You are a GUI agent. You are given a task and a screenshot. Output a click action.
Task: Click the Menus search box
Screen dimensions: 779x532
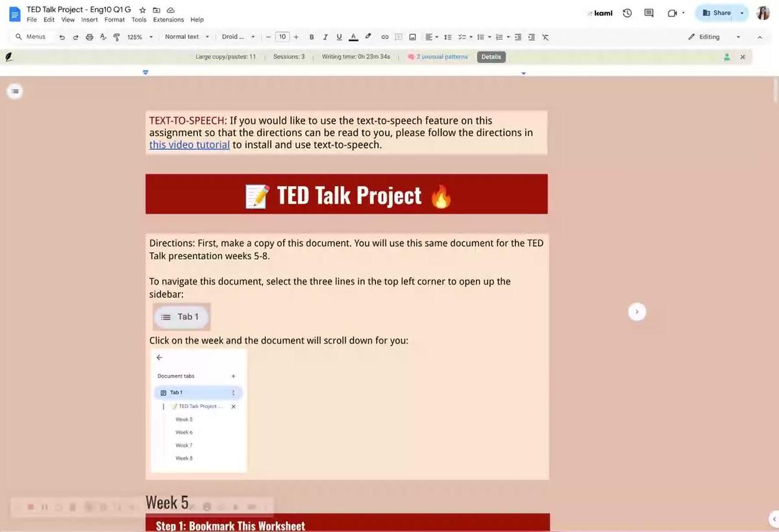(x=31, y=37)
